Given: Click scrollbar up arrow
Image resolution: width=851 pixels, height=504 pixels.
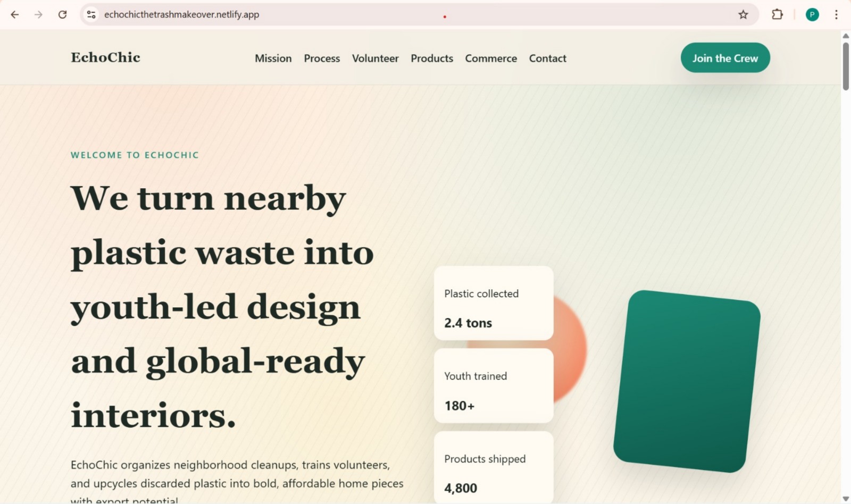Looking at the screenshot, I should point(846,36).
